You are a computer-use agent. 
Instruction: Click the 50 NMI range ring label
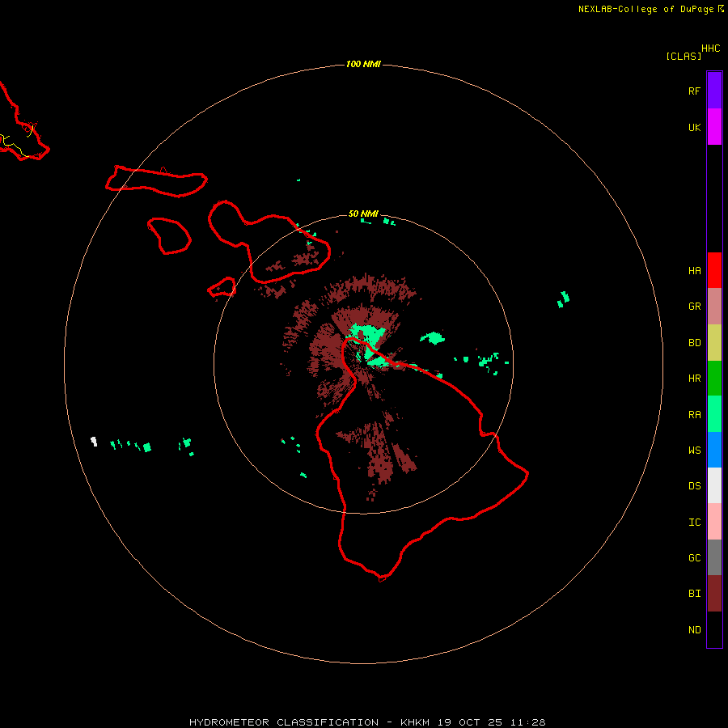click(363, 214)
